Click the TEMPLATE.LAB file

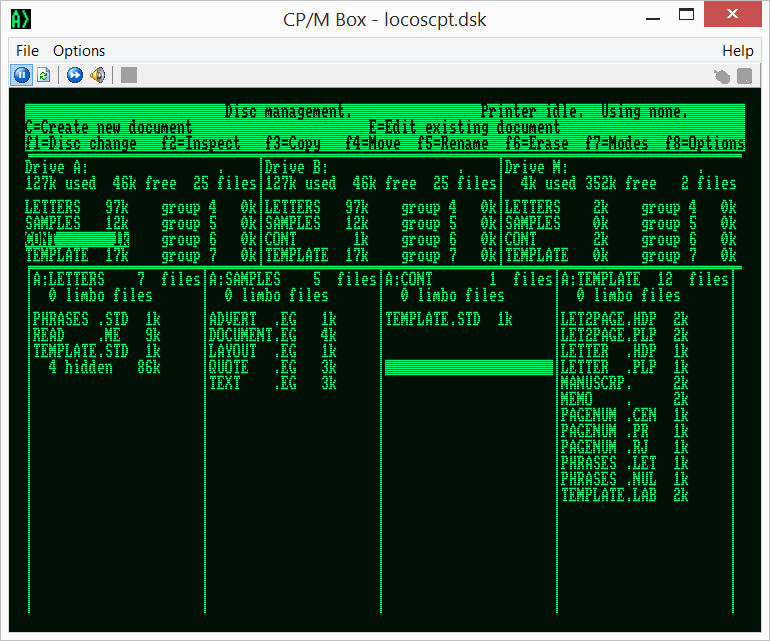625,495
